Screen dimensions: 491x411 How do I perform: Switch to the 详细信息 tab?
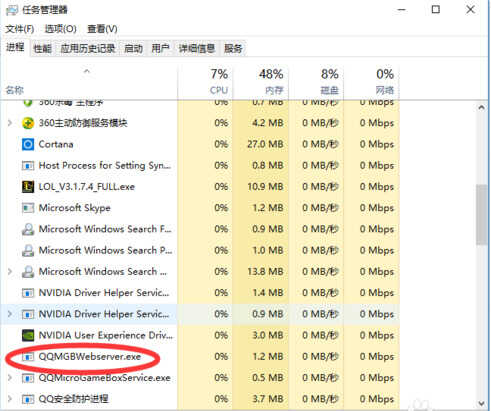click(197, 49)
